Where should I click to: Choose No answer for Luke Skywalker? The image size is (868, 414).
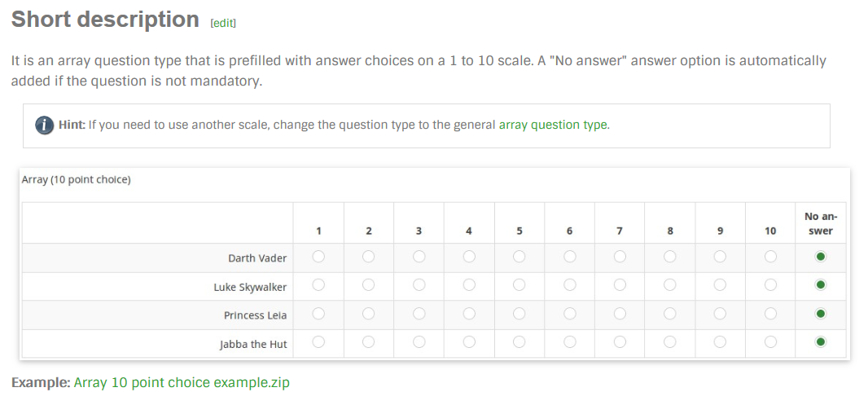coord(821,285)
